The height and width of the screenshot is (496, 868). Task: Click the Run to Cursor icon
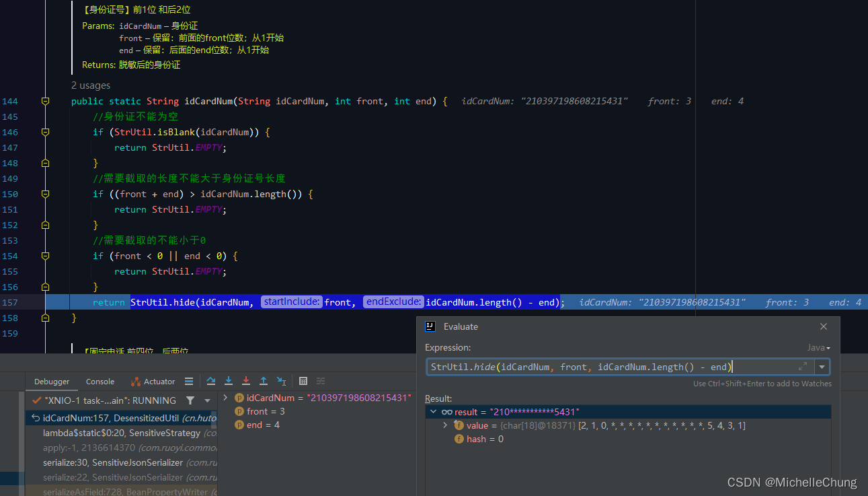pos(281,381)
